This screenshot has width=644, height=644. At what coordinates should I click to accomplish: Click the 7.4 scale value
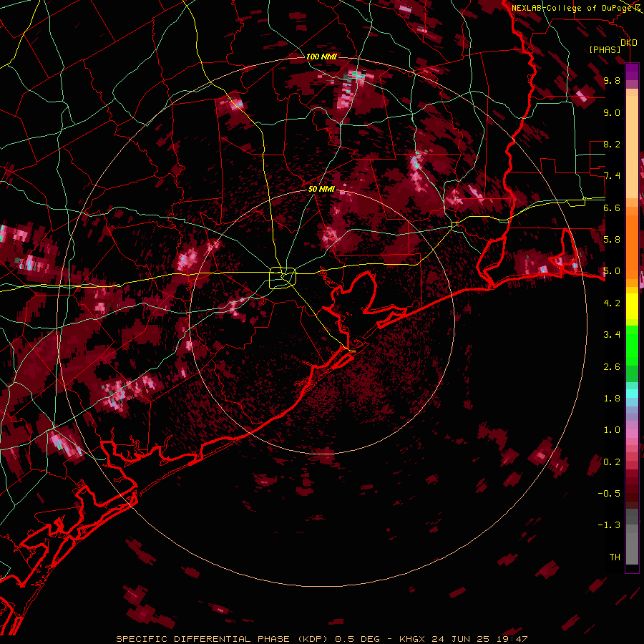(x=612, y=176)
